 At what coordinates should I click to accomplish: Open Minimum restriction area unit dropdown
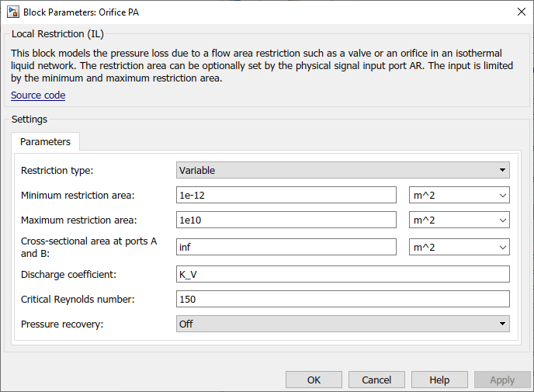(459, 195)
